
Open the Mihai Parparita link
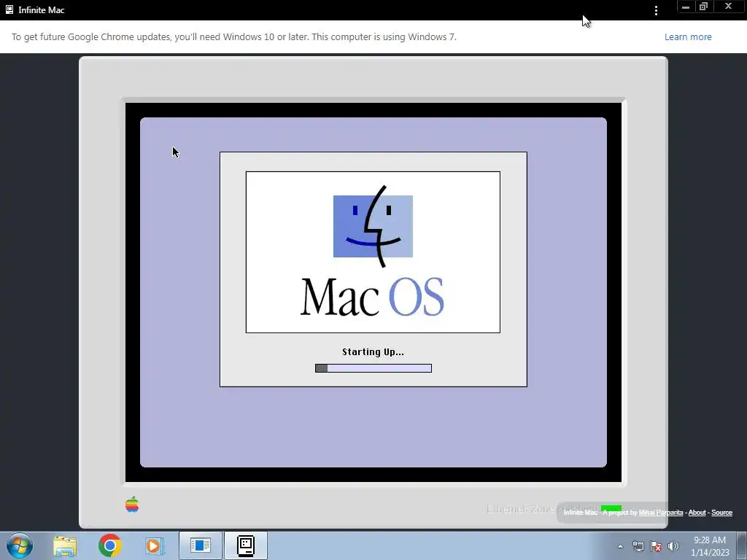(x=660, y=513)
